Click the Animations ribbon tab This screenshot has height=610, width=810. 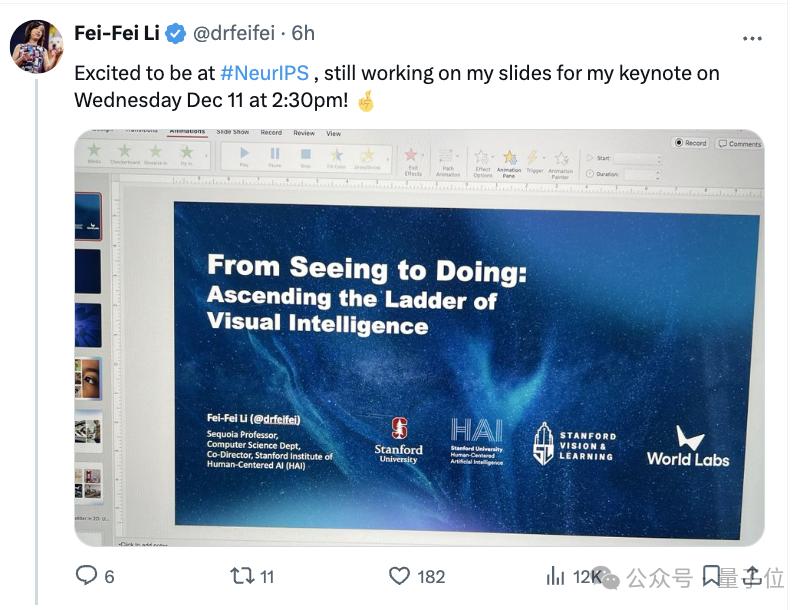tap(187, 132)
